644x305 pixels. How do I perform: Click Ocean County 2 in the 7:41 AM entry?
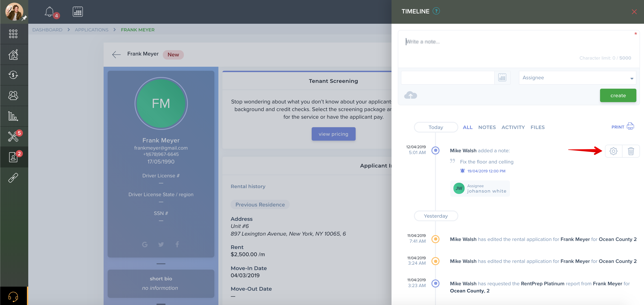coord(618,239)
